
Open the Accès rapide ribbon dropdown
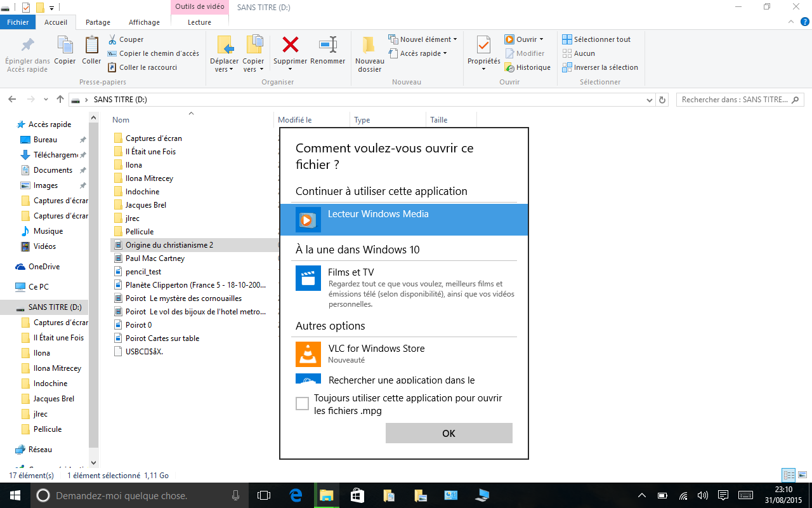coord(417,53)
